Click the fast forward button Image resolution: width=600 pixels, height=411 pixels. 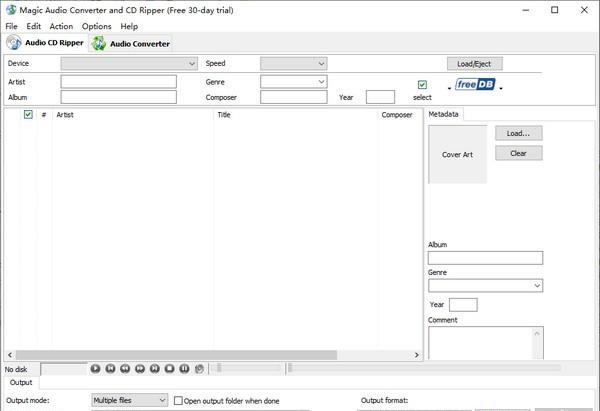[x=140, y=369]
